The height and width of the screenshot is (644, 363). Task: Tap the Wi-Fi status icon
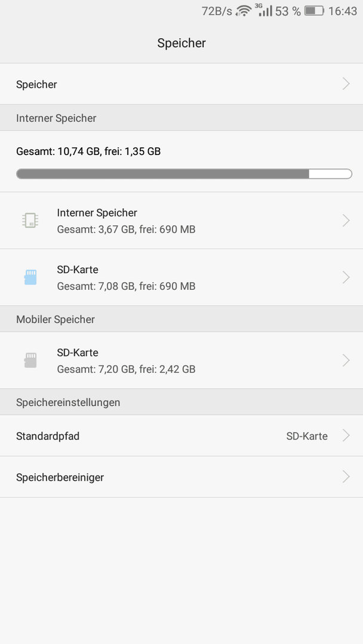coord(244,11)
